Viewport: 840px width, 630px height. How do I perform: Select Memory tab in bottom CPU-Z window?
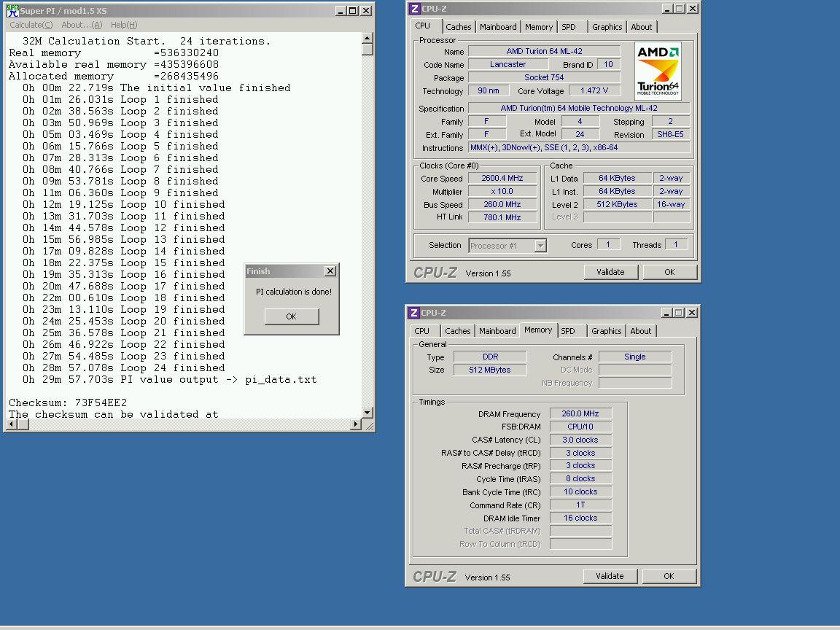coord(538,330)
